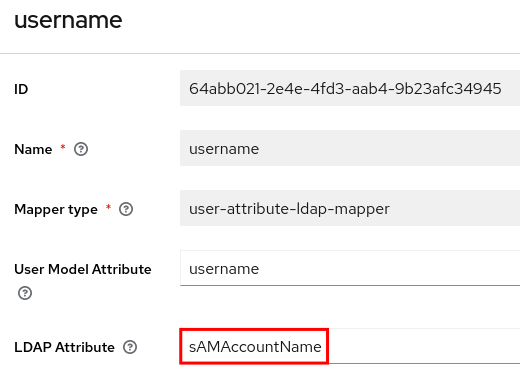Click the LDAP Attribute label

(x=64, y=347)
